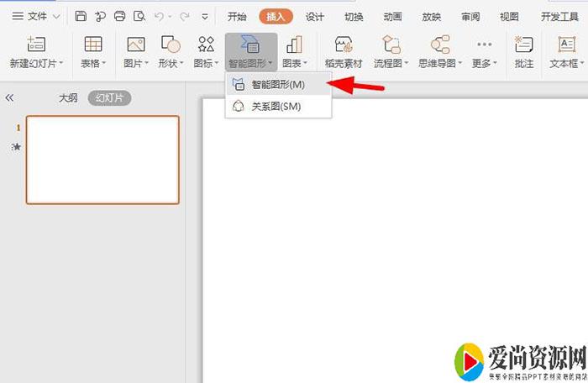Select slide 1 thumbnail

pos(102,160)
